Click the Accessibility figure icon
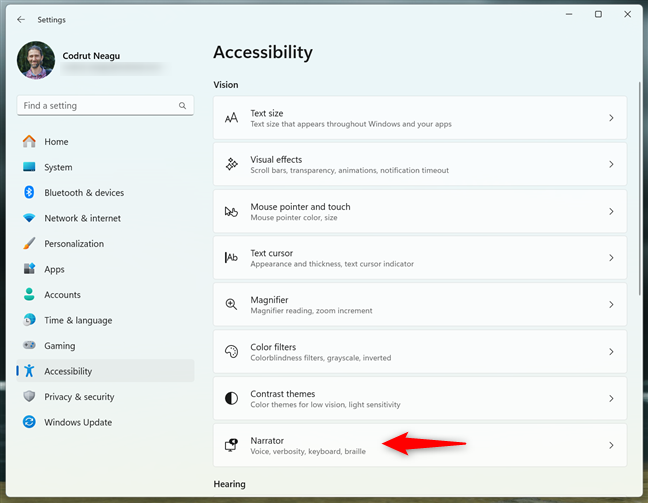The width and height of the screenshot is (648, 503). pyautogui.click(x=29, y=371)
